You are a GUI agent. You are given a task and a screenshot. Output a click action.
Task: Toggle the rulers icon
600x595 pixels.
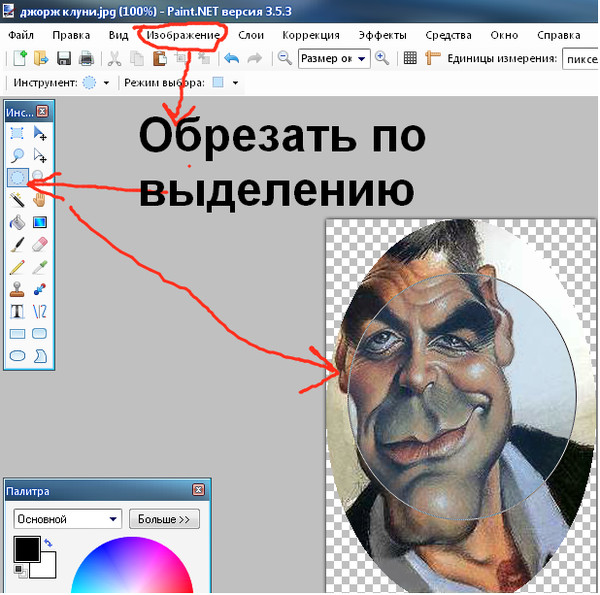433,59
